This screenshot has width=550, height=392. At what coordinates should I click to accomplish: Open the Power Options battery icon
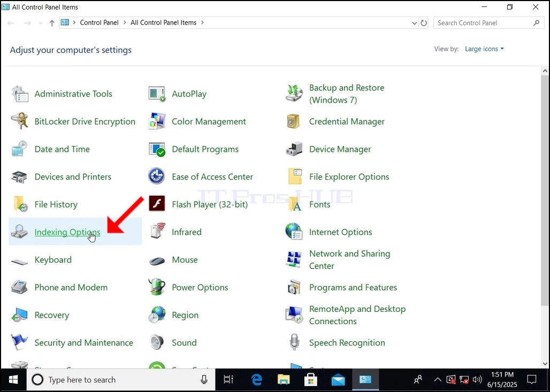[157, 287]
